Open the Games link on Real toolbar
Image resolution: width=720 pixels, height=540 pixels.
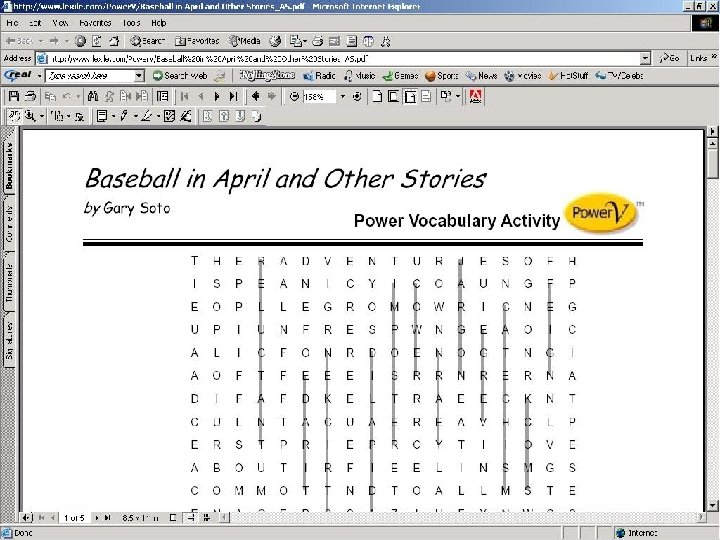point(400,76)
